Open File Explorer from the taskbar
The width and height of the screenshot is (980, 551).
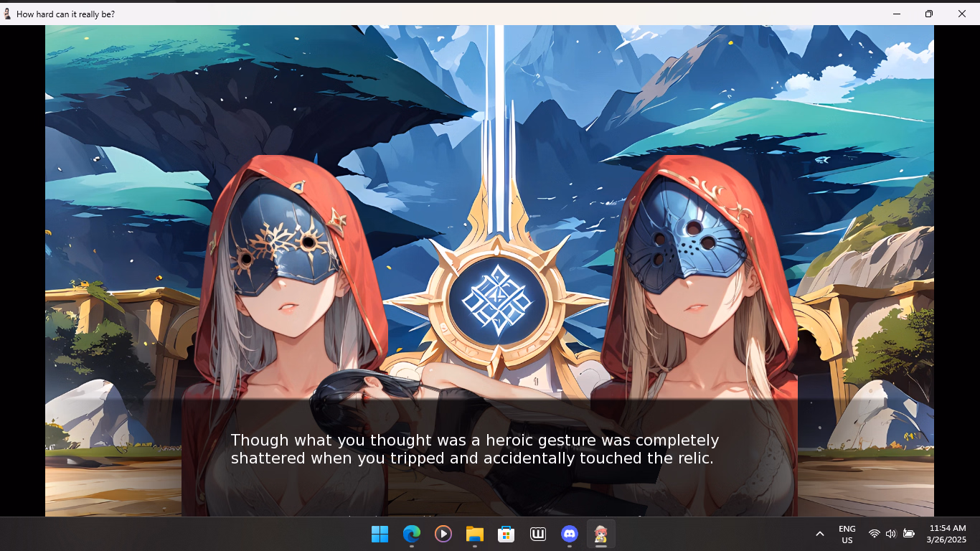click(x=474, y=534)
